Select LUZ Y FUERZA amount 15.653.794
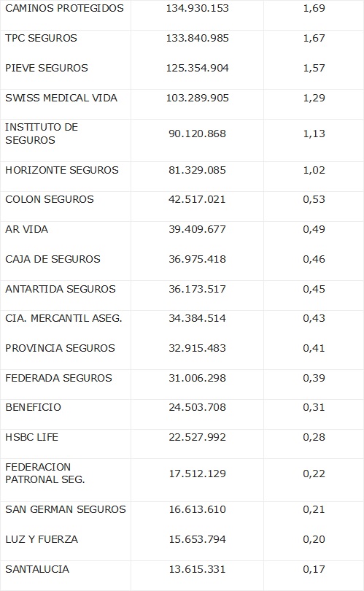The height and width of the screenshot is (591, 364). click(x=197, y=539)
